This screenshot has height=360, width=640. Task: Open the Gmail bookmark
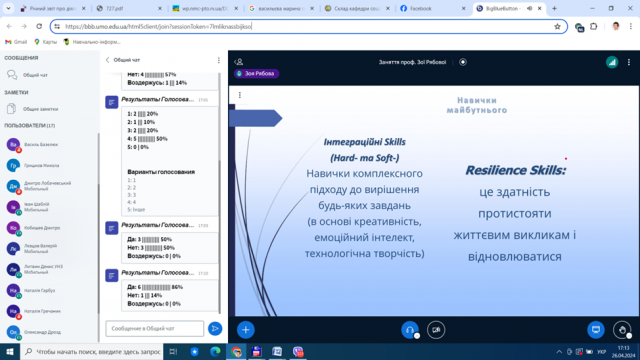[x=16, y=42]
